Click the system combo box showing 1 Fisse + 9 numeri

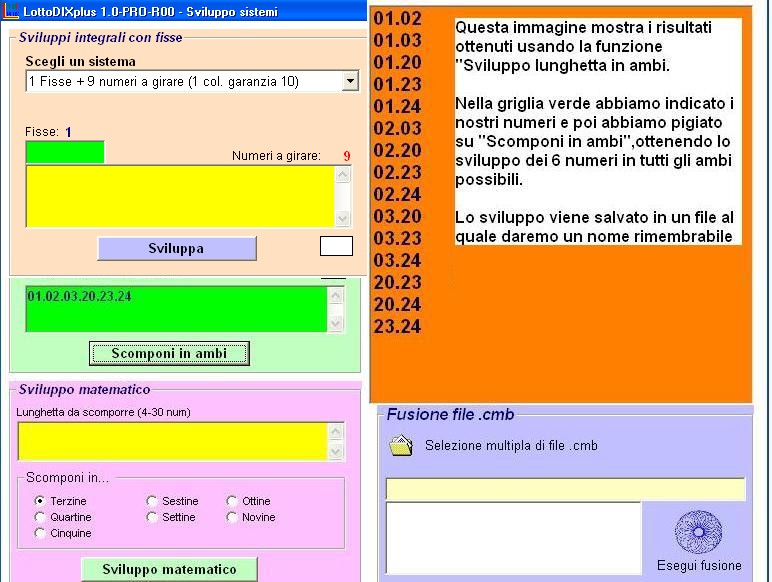click(x=192, y=81)
